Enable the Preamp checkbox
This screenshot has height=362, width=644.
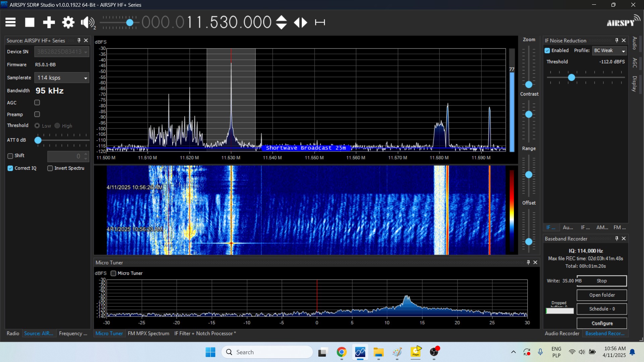coord(37,114)
